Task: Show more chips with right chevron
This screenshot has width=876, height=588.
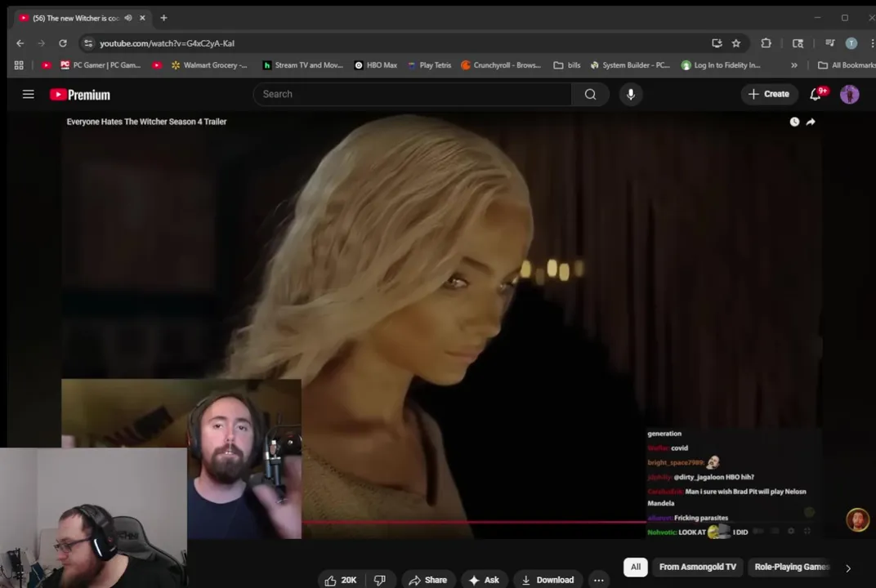Action: tap(848, 568)
